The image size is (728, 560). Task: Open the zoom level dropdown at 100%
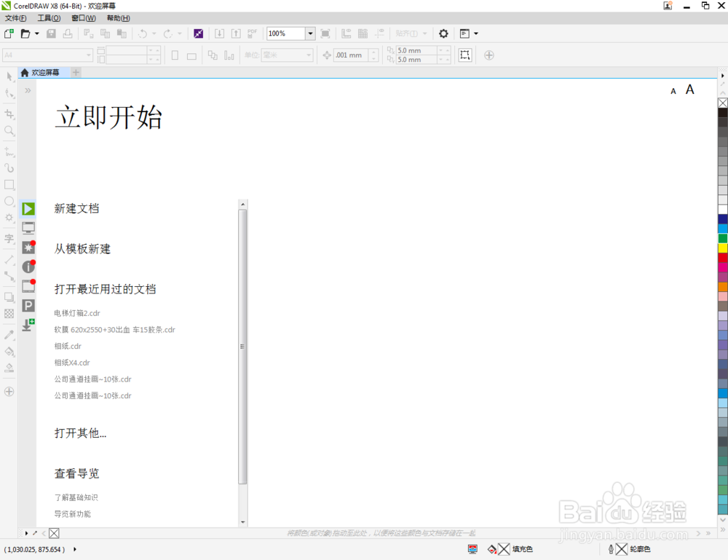pyautogui.click(x=310, y=33)
